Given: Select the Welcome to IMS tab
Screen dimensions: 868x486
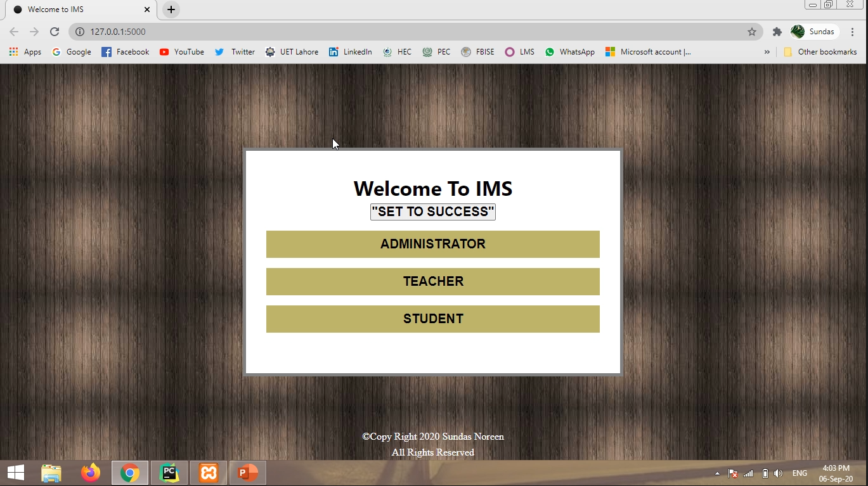Looking at the screenshot, I should tap(81, 10).
